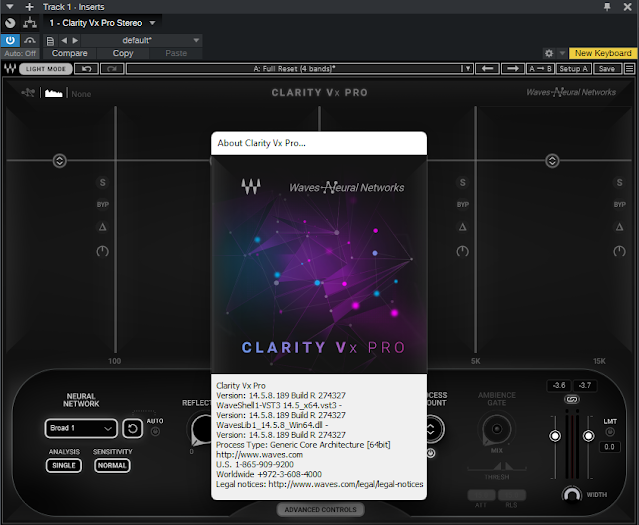Expand ADVANCED CONTROLS

(320, 510)
